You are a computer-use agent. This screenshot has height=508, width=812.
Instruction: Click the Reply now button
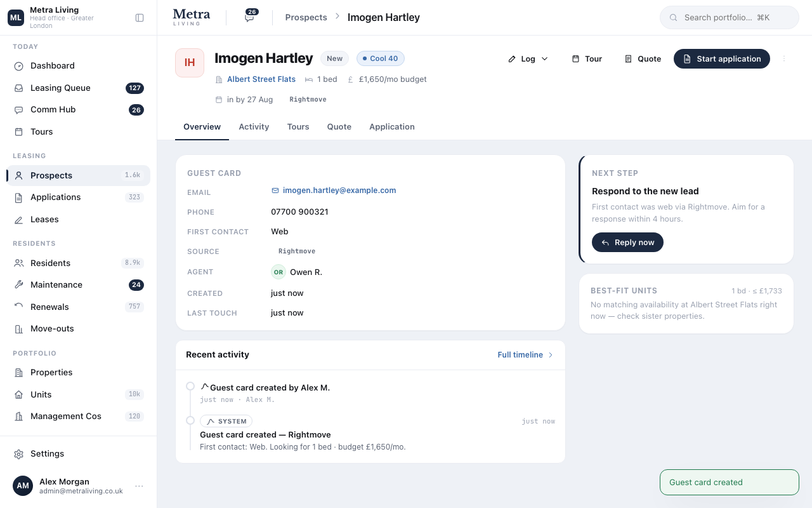point(627,243)
